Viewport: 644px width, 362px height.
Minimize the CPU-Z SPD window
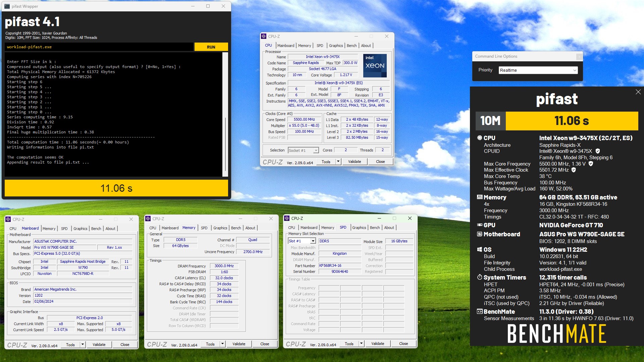(x=379, y=218)
